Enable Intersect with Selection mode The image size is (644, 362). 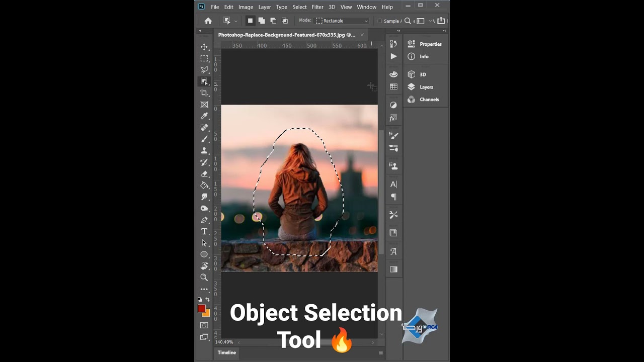click(x=285, y=21)
